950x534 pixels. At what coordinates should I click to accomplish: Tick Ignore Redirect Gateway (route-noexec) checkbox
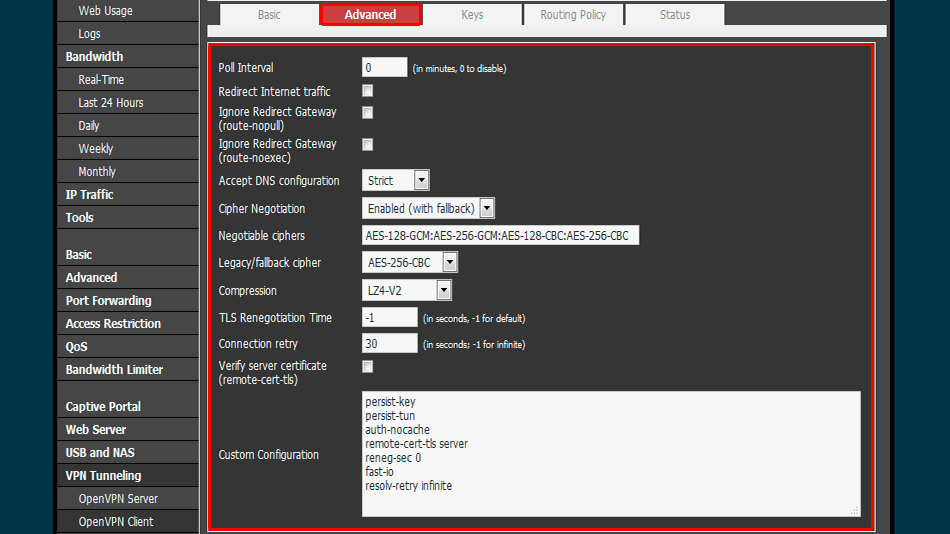point(368,144)
